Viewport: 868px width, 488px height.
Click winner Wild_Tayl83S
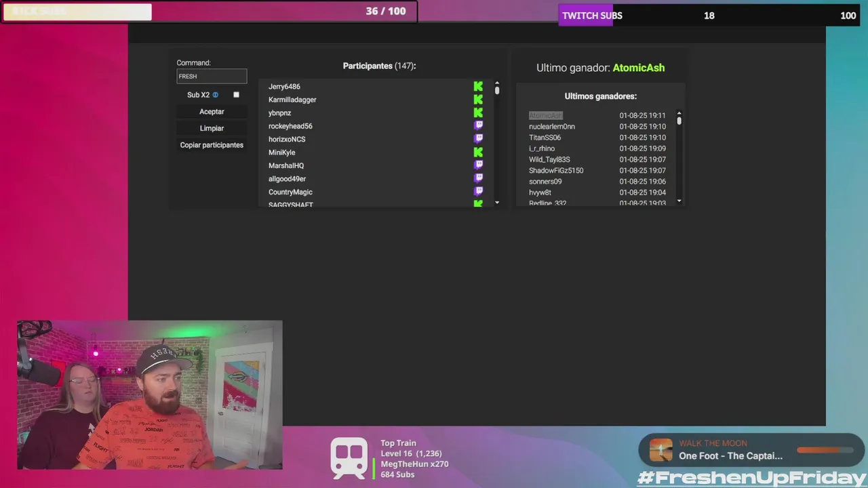click(x=549, y=160)
